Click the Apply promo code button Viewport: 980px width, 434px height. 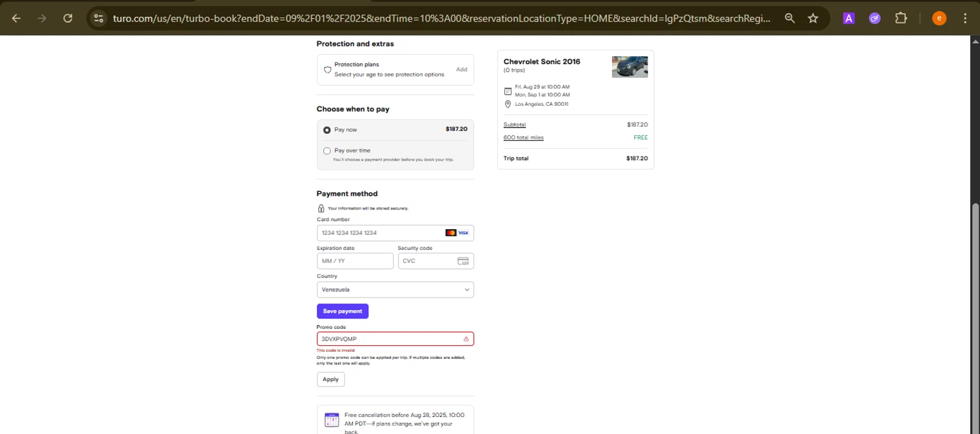(331, 379)
